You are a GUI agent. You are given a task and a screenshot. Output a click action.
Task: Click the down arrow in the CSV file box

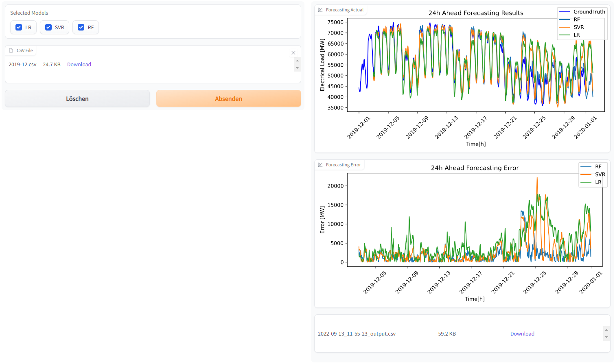(x=297, y=68)
